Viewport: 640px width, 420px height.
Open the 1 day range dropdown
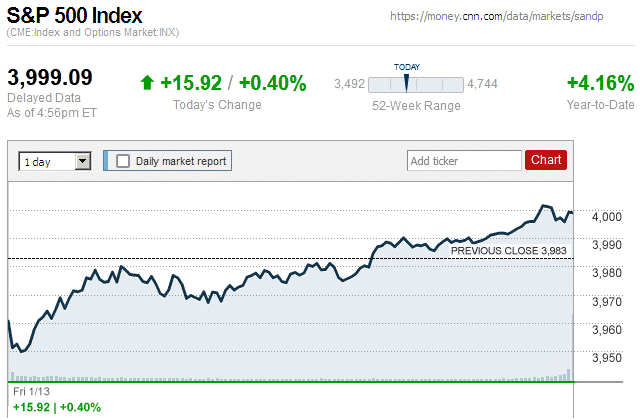(47, 161)
